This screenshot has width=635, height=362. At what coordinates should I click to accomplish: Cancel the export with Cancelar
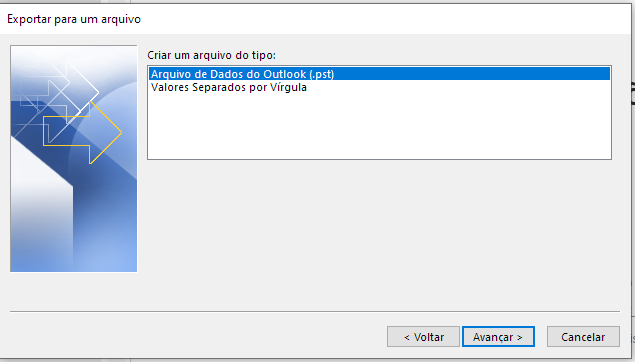(583, 337)
